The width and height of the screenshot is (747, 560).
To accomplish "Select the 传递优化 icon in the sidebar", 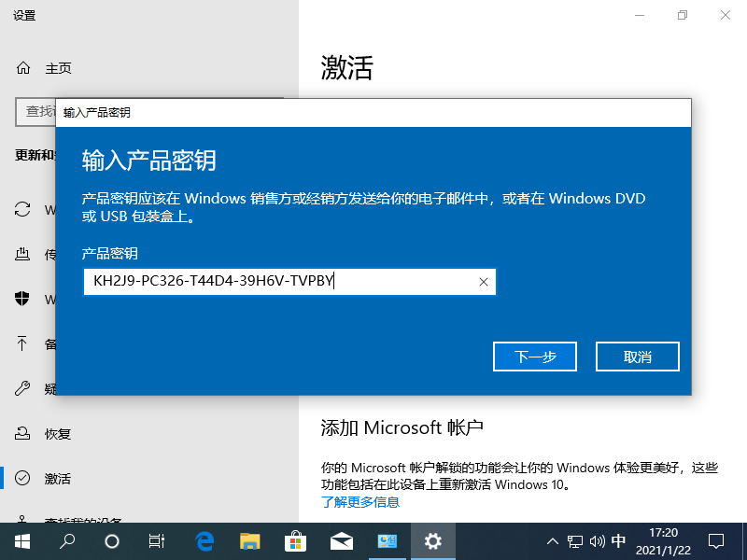I will (x=21, y=254).
